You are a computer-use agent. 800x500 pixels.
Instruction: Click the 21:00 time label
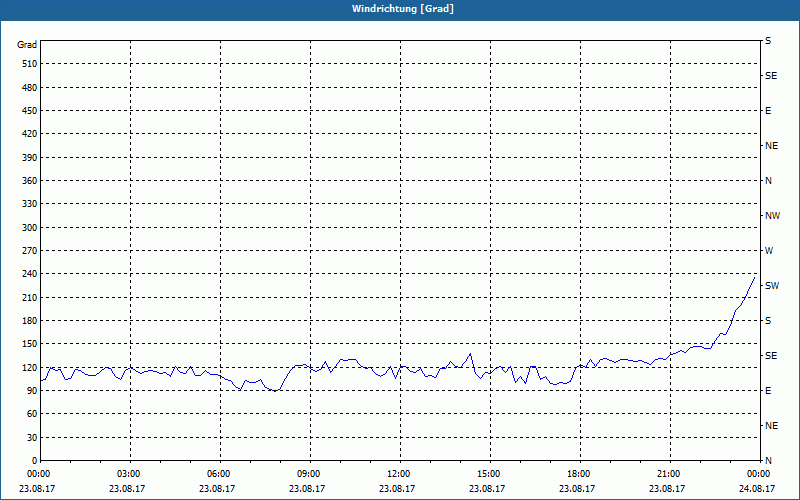click(x=668, y=474)
